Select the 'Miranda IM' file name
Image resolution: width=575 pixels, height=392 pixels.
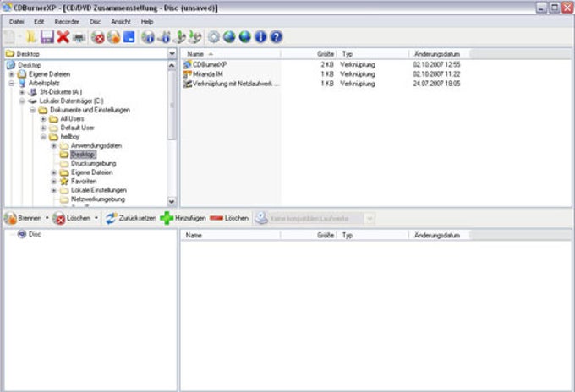(208, 74)
